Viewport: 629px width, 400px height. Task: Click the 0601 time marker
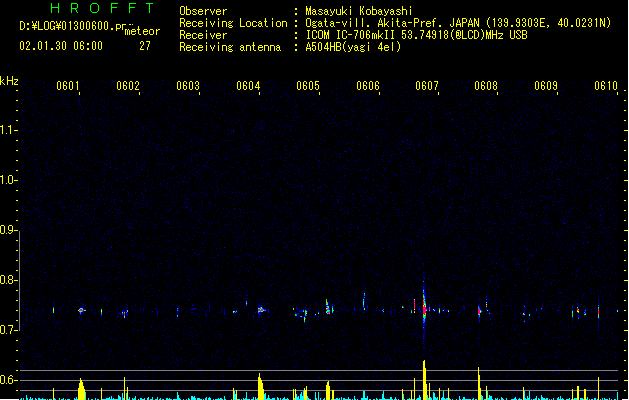[x=68, y=86]
